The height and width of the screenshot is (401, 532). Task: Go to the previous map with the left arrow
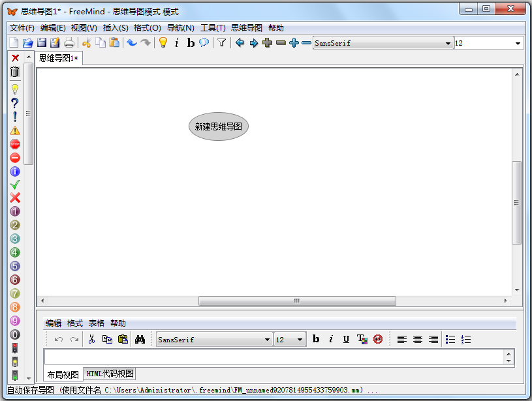[x=240, y=43]
